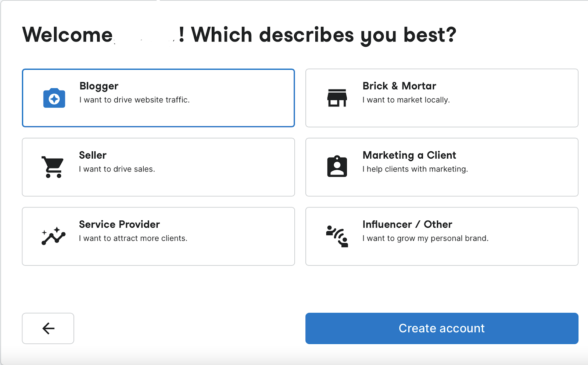Click "I want to drive sales" description

coord(117,169)
